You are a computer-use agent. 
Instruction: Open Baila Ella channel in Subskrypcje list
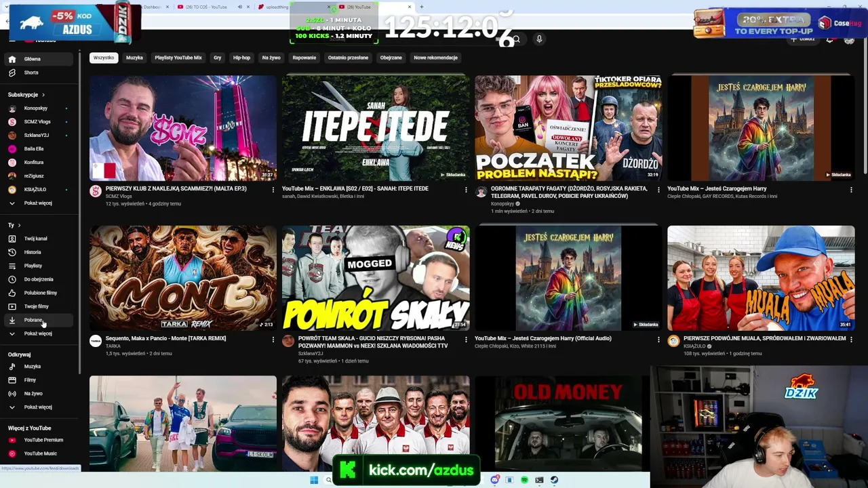(x=40, y=149)
